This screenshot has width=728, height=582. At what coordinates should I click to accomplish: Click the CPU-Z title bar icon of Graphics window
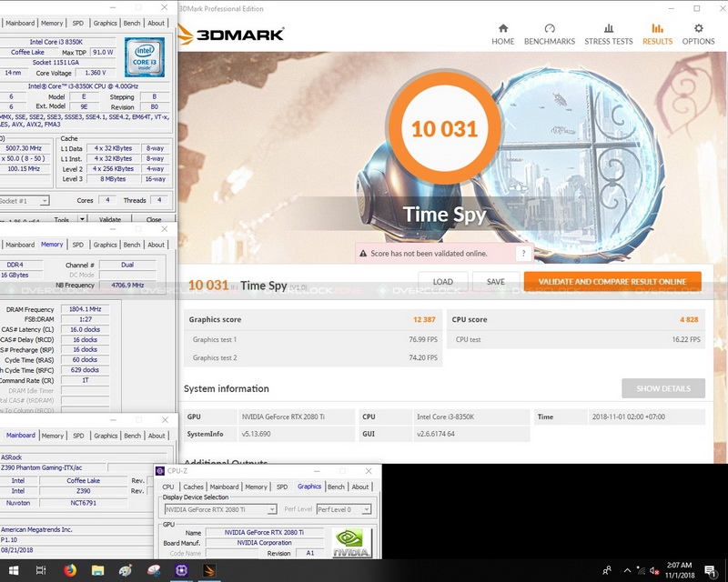[160, 471]
